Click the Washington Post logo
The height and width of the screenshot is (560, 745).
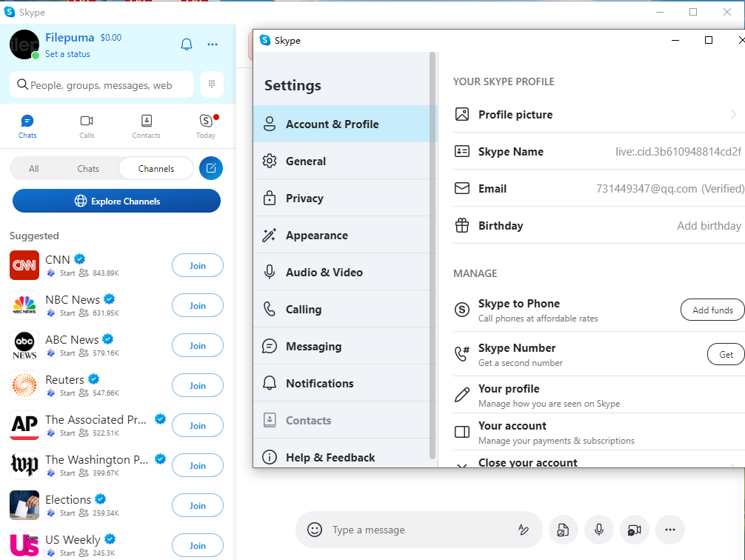24,465
